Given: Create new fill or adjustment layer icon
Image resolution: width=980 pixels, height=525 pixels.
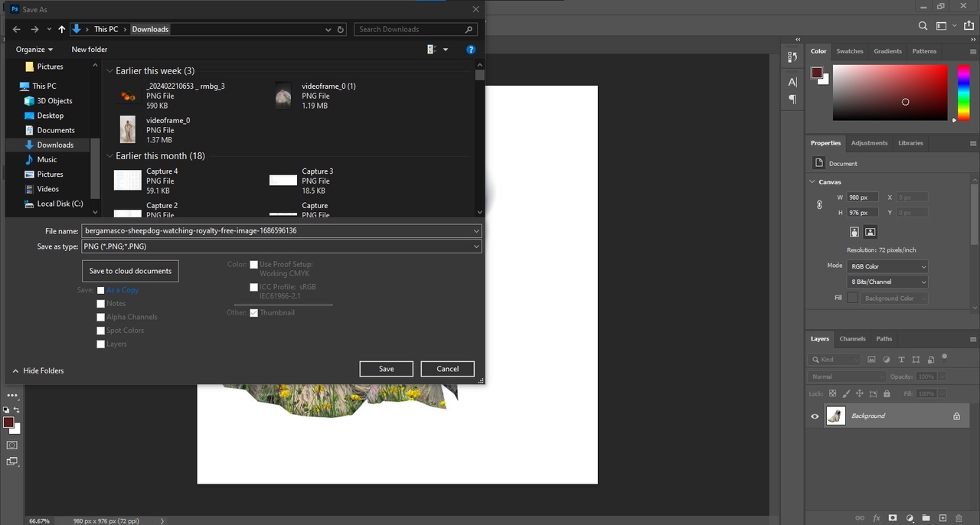Looking at the screenshot, I should pos(910,518).
